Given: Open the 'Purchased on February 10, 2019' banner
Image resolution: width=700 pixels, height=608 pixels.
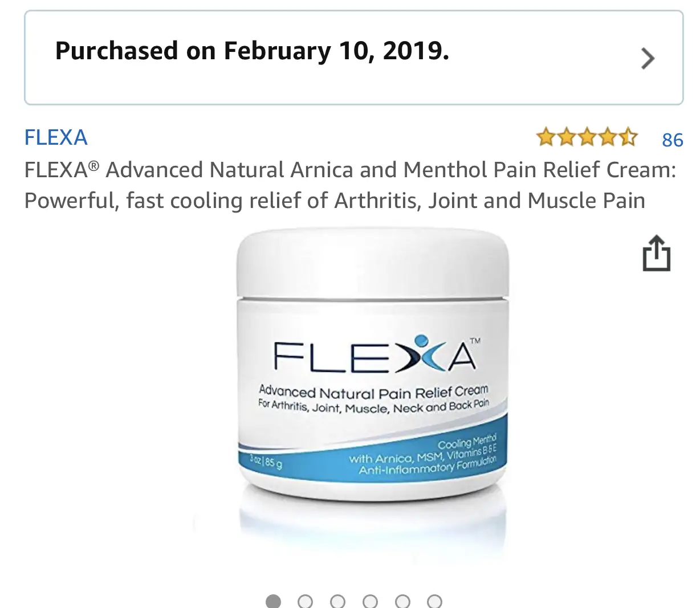Looking at the screenshot, I should 353,58.
